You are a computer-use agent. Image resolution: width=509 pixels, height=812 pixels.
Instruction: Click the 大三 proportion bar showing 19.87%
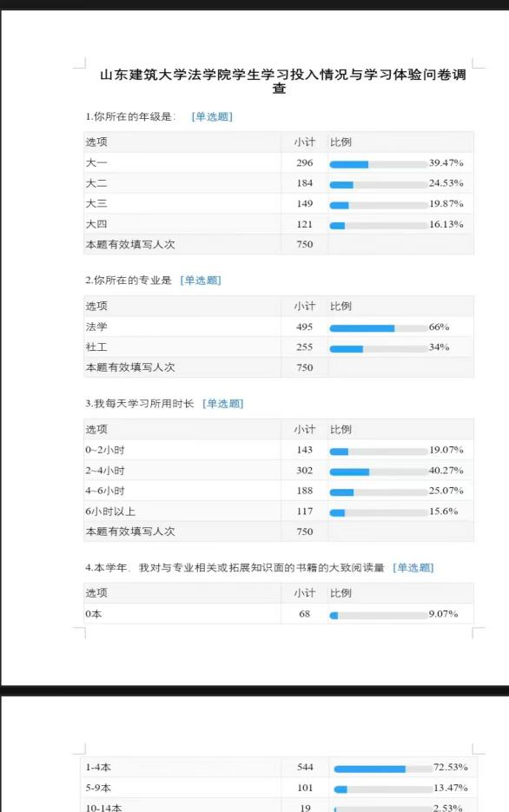tap(379, 206)
